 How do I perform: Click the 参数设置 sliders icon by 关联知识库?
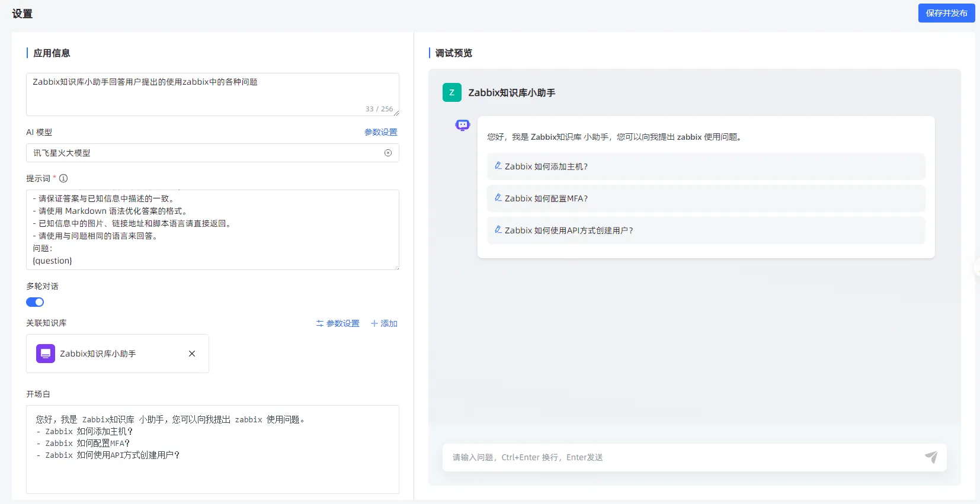pos(320,323)
